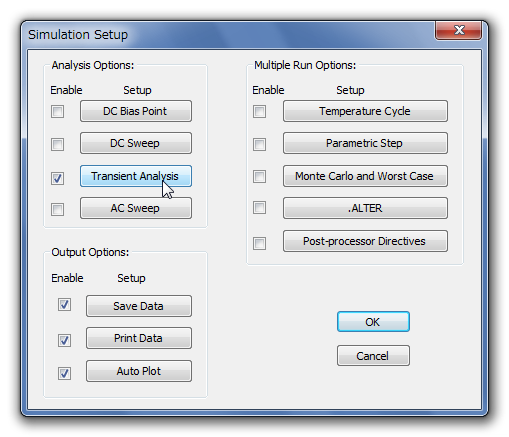This screenshot has height=437, width=509.
Task: Enable the DC Sweep analysis checkbox
Action: pyautogui.click(x=57, y=144)
